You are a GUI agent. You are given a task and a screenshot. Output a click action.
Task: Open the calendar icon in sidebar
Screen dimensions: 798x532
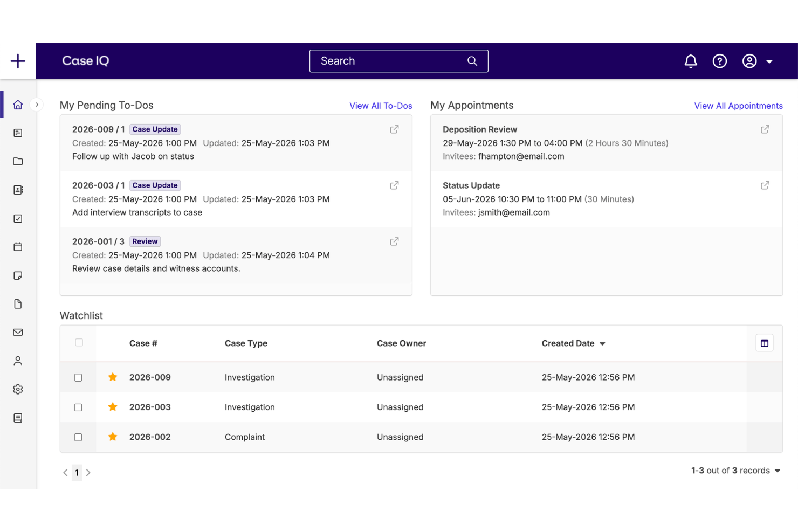click(x=18, y=247)
